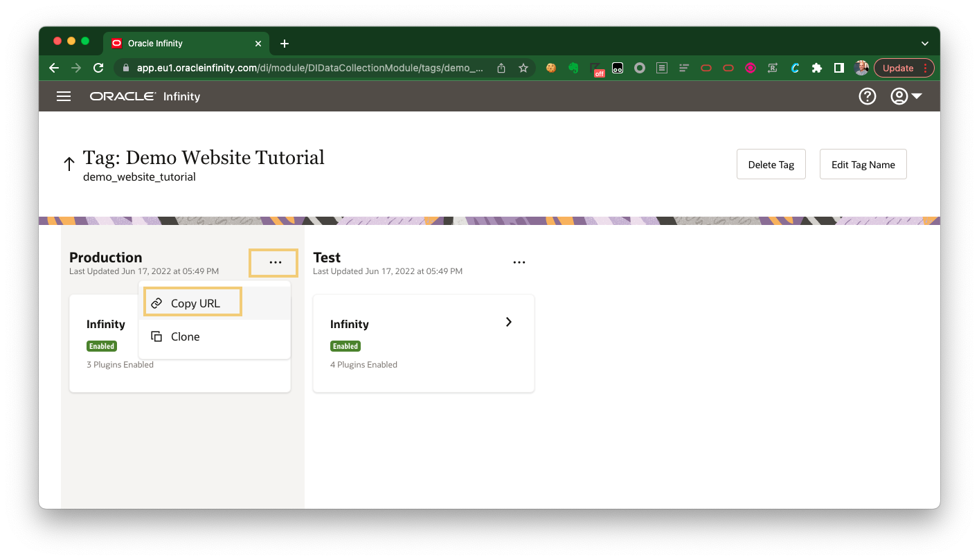Click the Oracle Infinity logo
Viewport: 979px width, 560px height.
pos(122,96)
